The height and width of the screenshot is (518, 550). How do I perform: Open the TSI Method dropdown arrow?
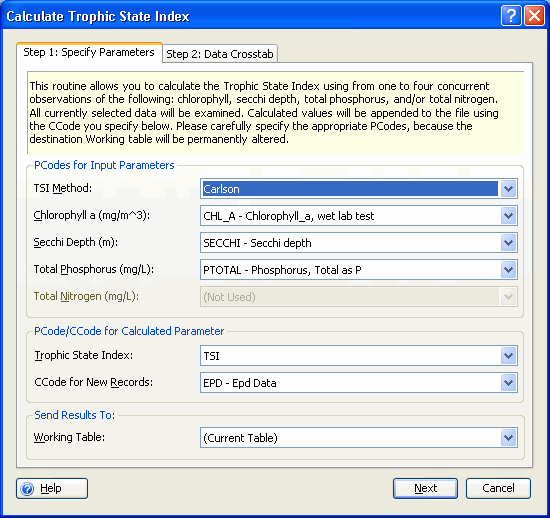pyautogui.click(x=508, y=189)
